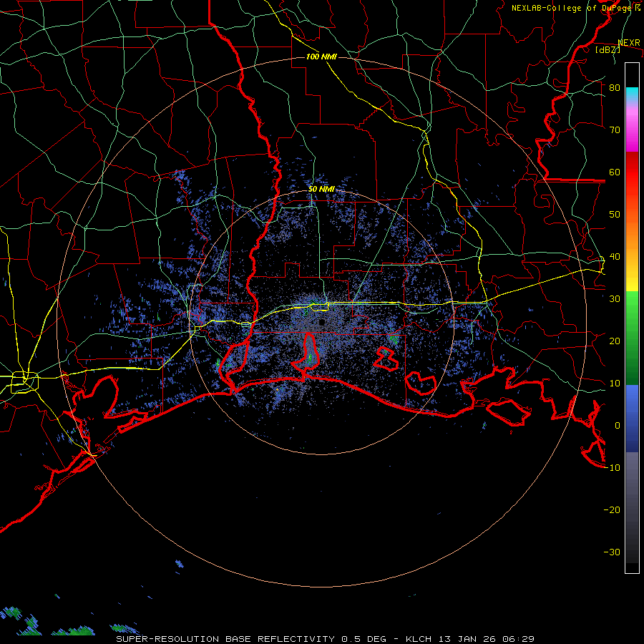Click the "-10" value on dBZ scale
This screenshot has width=644, height=644.
point(612,468)
